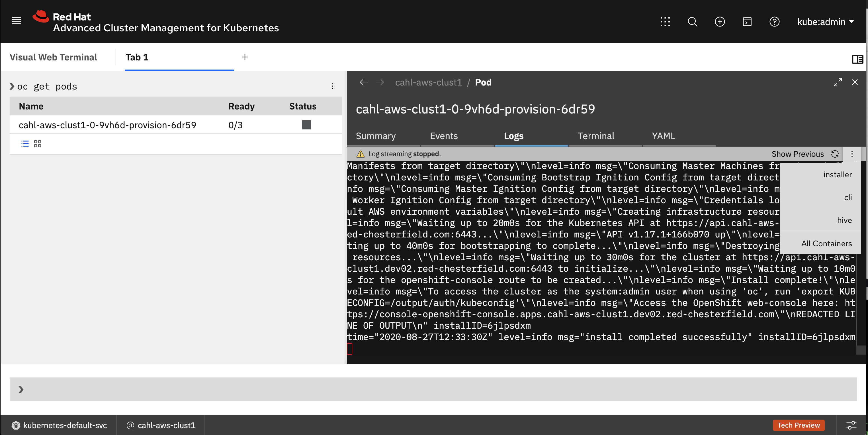
Task: Switch pod results to grid view
Action: click(x=37, y=143)
